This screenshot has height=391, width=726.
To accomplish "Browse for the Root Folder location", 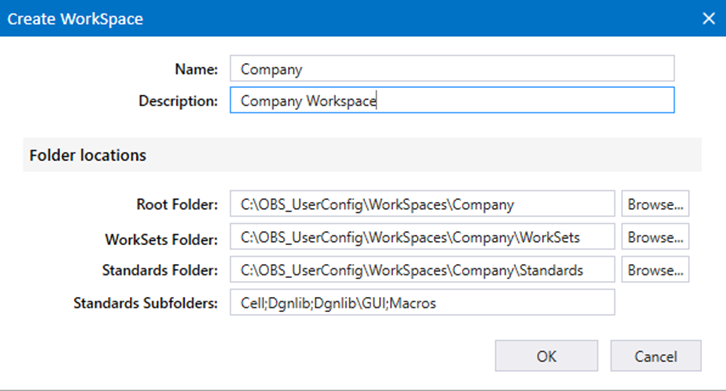I will [655, 204].
